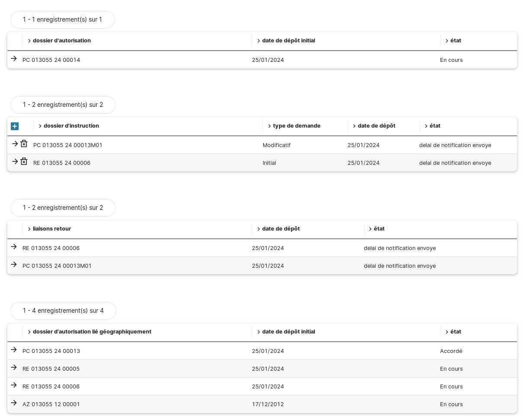Click delete icon for RE 013055 24 00006
This screenshot has height=420, width=524.
(24, 161)
